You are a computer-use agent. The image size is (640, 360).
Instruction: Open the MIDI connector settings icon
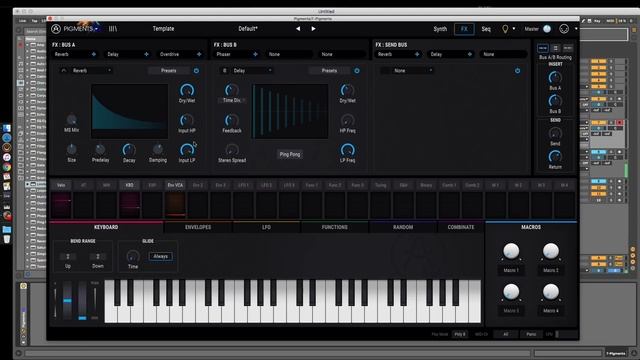564,29
